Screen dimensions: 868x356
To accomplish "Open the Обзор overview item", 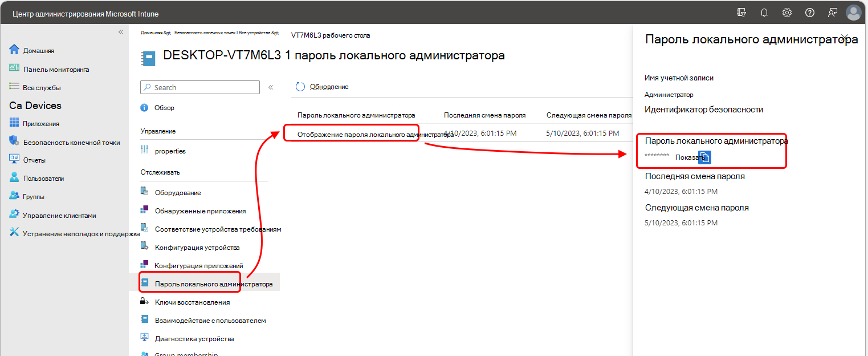I will click(165, 108).
